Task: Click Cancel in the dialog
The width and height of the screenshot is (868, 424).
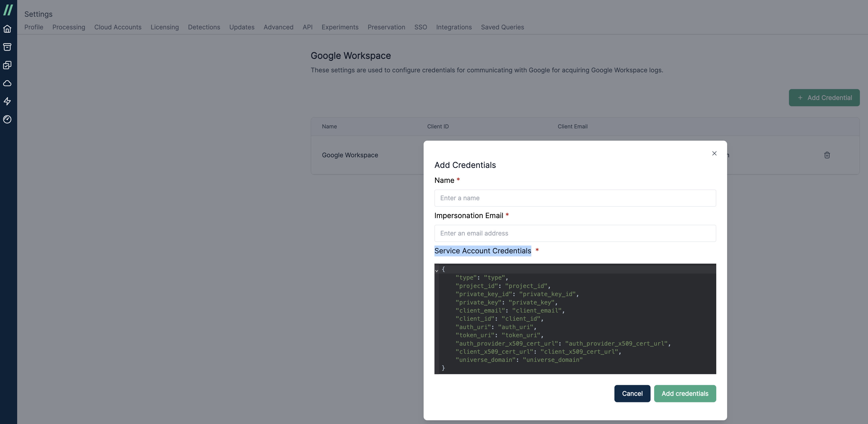Action: [x=632, y=394]
